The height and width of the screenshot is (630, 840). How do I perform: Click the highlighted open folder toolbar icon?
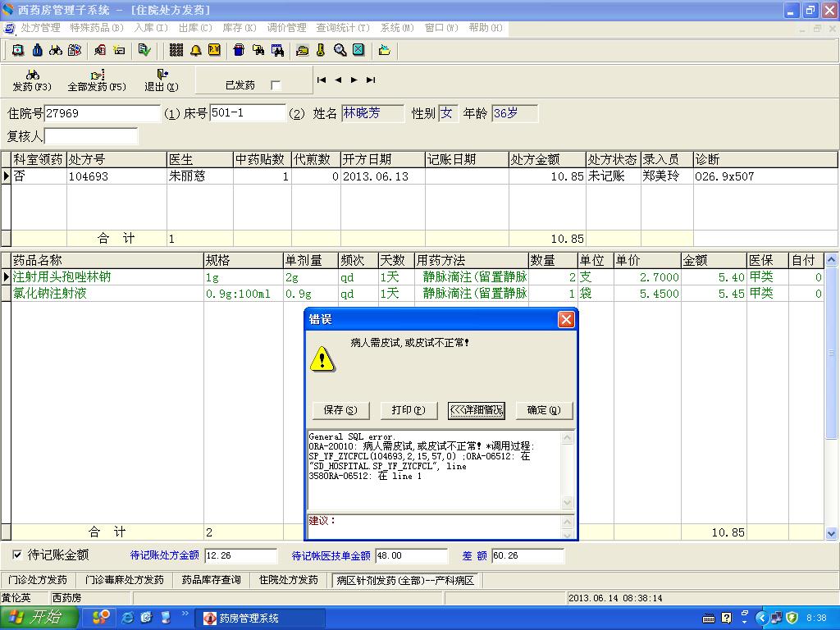tap(302, 50)
